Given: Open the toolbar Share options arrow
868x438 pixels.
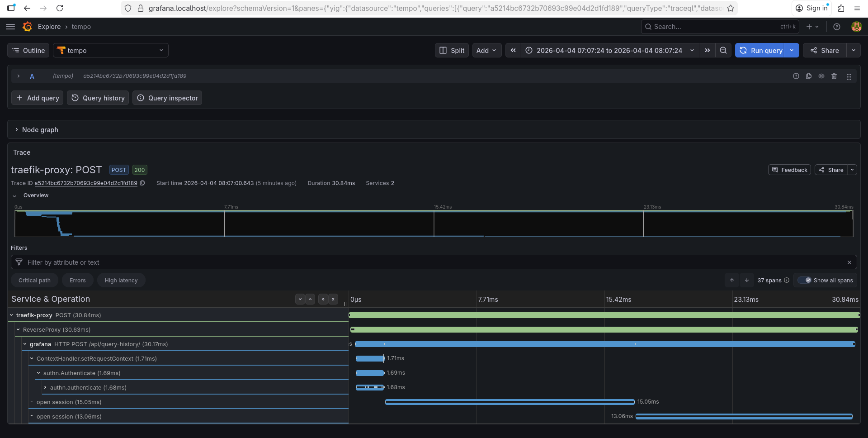Looking at the screenshot, I should pos(854,50).
